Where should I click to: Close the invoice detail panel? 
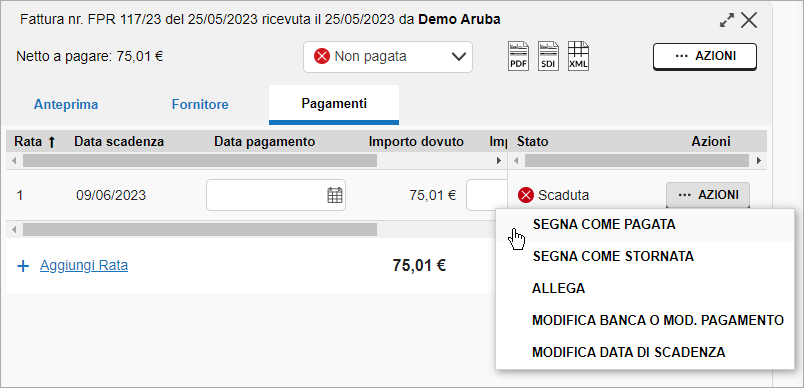point(749,21)
